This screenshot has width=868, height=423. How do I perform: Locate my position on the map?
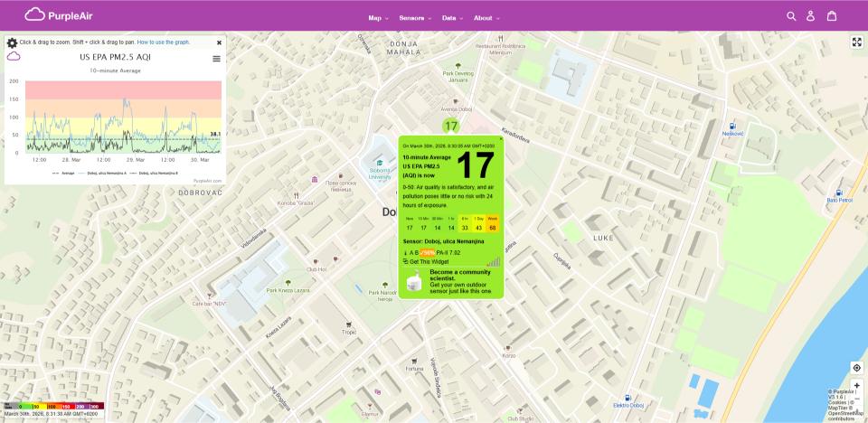(857, 368)
